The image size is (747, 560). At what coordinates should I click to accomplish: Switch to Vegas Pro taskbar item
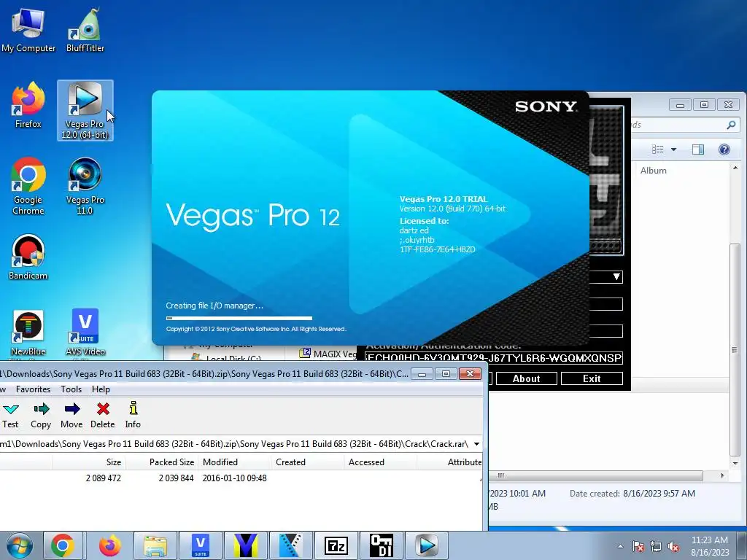tap(426, 545)
